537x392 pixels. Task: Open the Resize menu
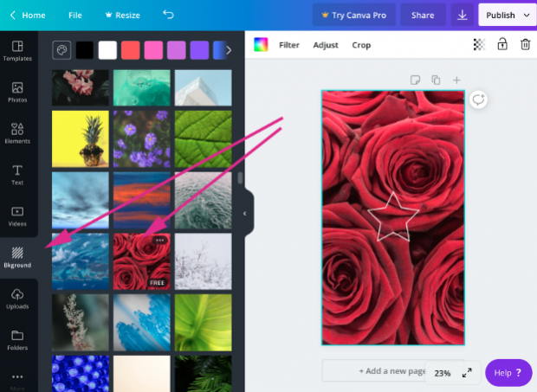pos(123,15)
